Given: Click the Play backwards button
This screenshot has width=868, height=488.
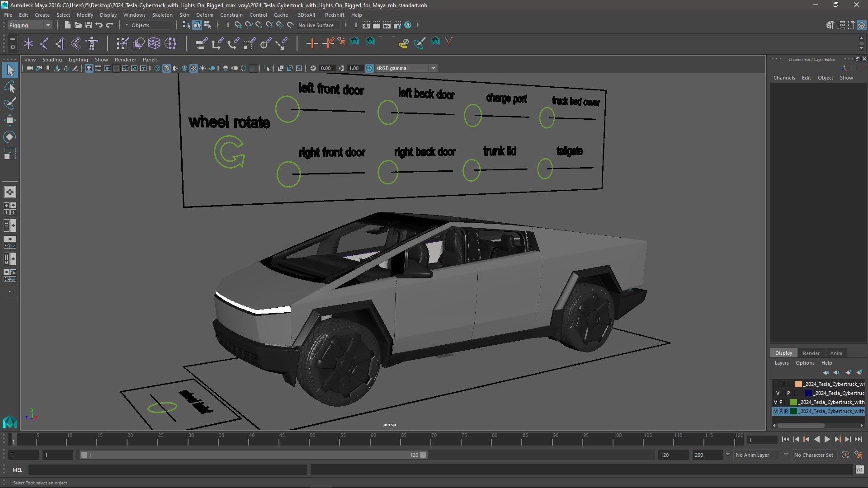Looking at the screenshot, I should pyautogui.click(x=816, y=439).
